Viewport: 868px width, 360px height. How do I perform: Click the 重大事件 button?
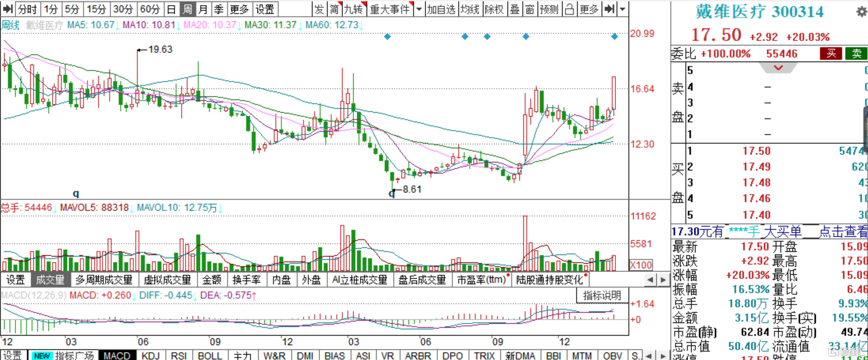tap(389, 9)
